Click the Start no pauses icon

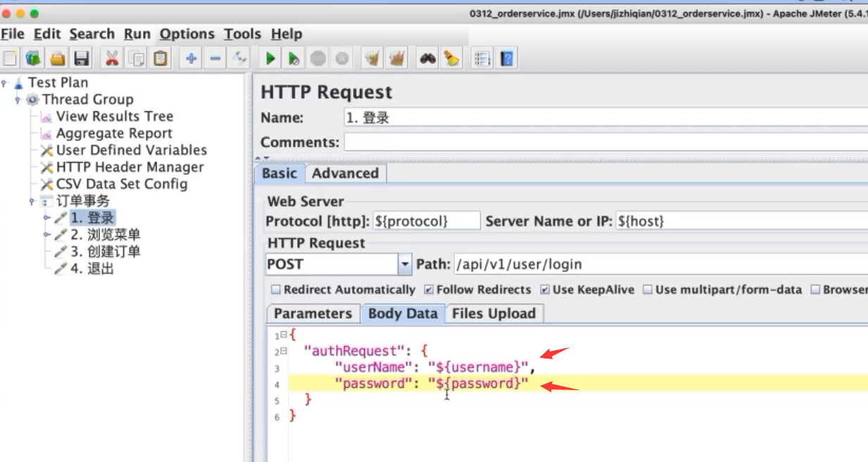[294, 58]
